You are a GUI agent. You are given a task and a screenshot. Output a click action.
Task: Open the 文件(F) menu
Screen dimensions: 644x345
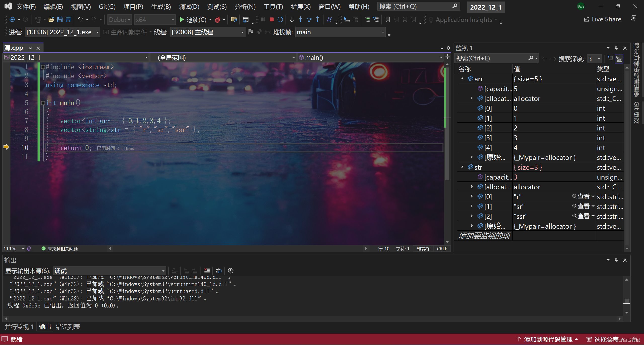coord(26,7)
